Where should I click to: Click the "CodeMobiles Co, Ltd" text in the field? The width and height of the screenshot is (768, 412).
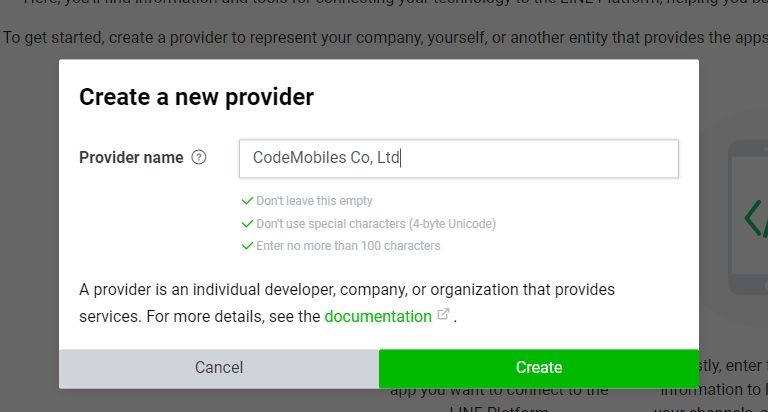[326, 158]
